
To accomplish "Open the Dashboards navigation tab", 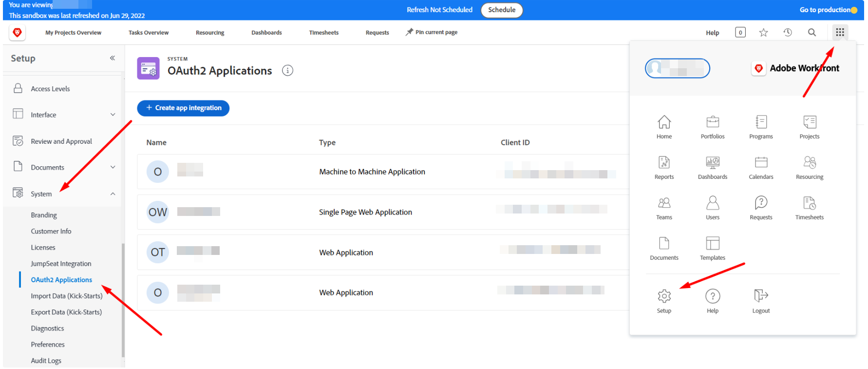I will 266,33.
